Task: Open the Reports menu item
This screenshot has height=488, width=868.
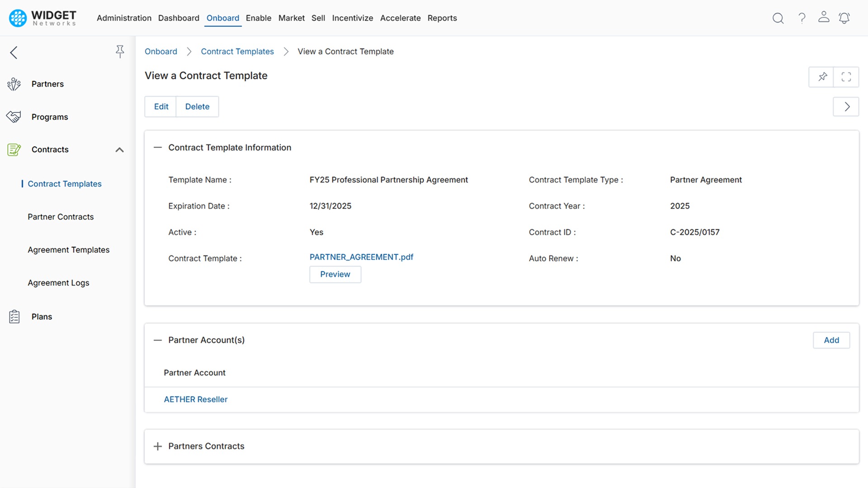Action: (442, 18)
